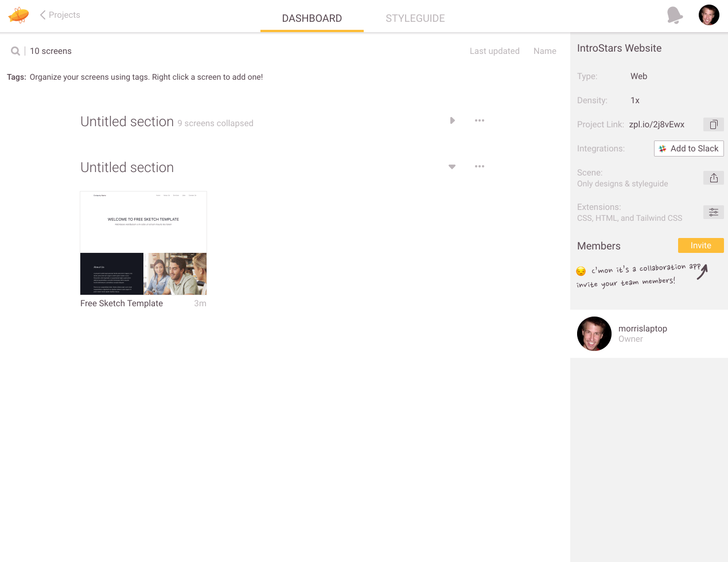This screenshot has height=562, width=728.
Task: Click the Scene share icon
Action: click(x=714, y=178)
